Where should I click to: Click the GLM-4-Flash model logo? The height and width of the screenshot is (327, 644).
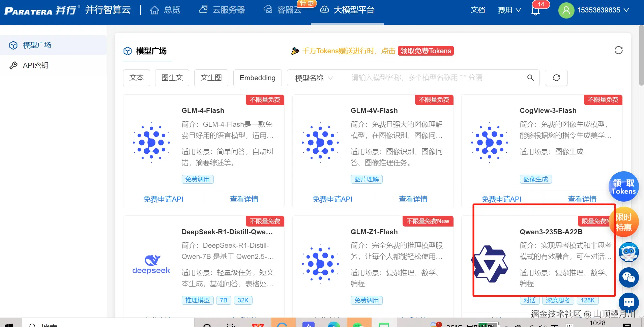[151, 143]
